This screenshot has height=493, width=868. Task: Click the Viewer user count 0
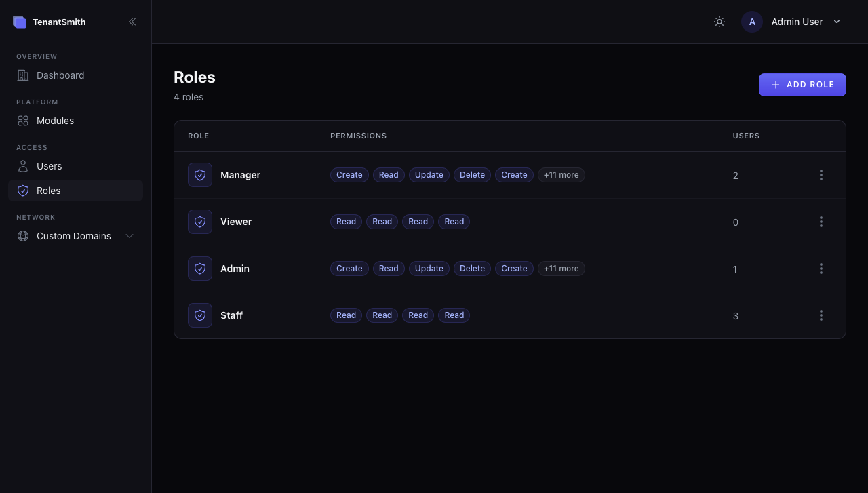736,222
